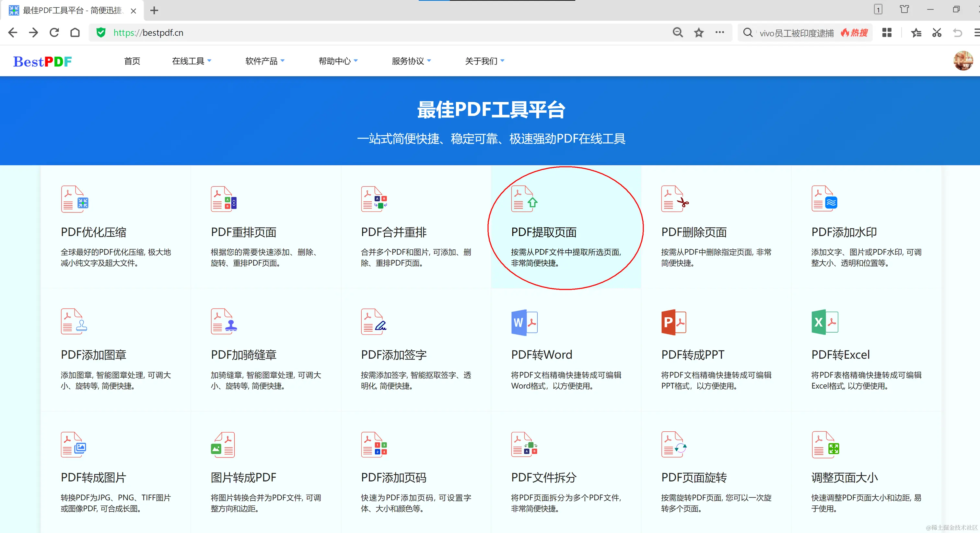
Task: Open the PDF加骑缝章 stamp icon
Action: (224, 322)
